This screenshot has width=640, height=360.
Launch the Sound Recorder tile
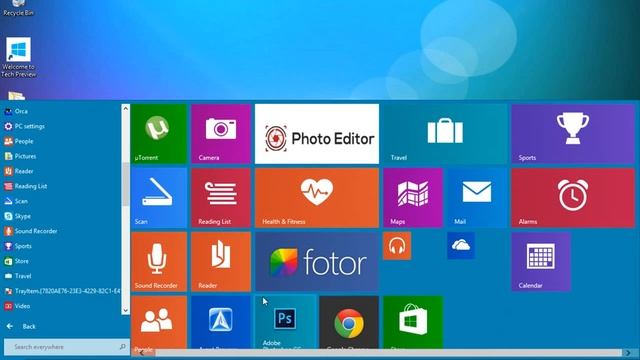coord(159,262)
